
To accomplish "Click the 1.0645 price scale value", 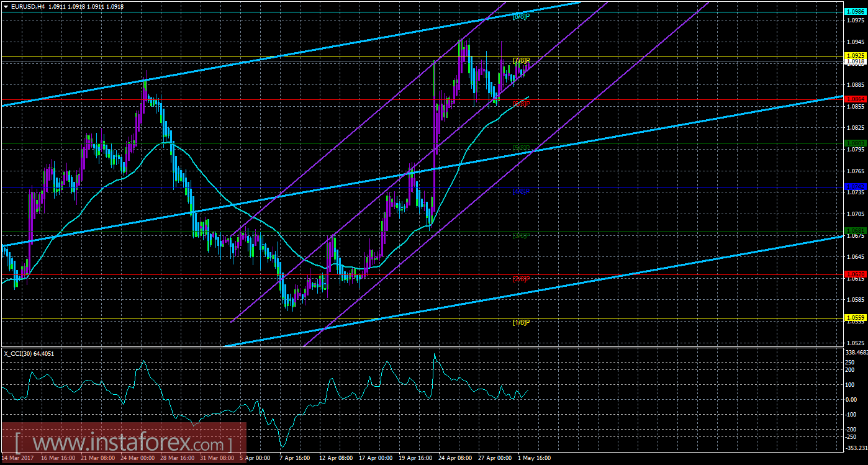I will coord(854,257).
